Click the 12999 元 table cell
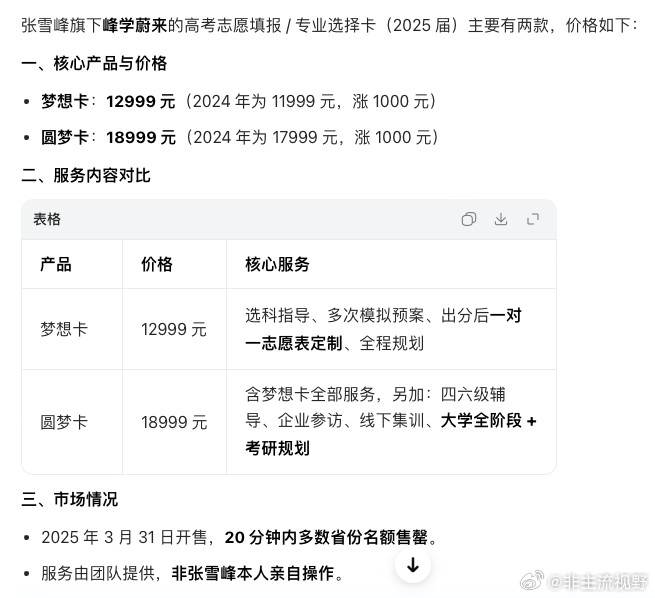Image resolution: width=655 pixels, height=598 pixels. (174, 329)
